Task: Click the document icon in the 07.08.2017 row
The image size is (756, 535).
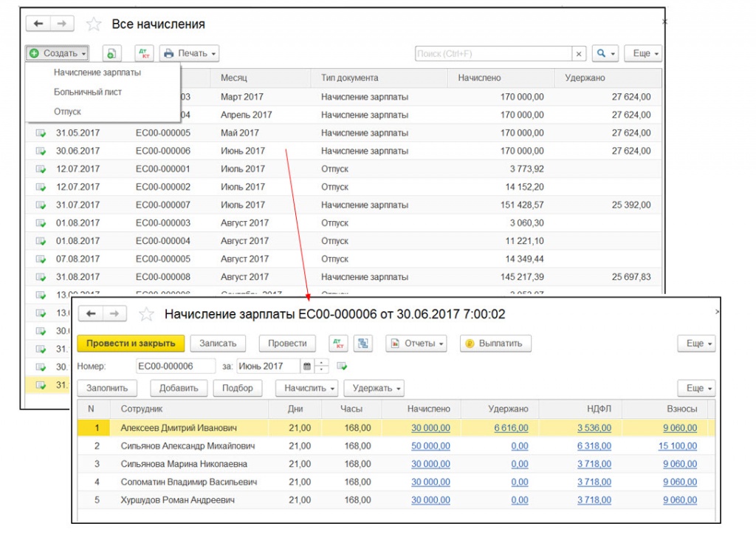Action: point(41,259)
